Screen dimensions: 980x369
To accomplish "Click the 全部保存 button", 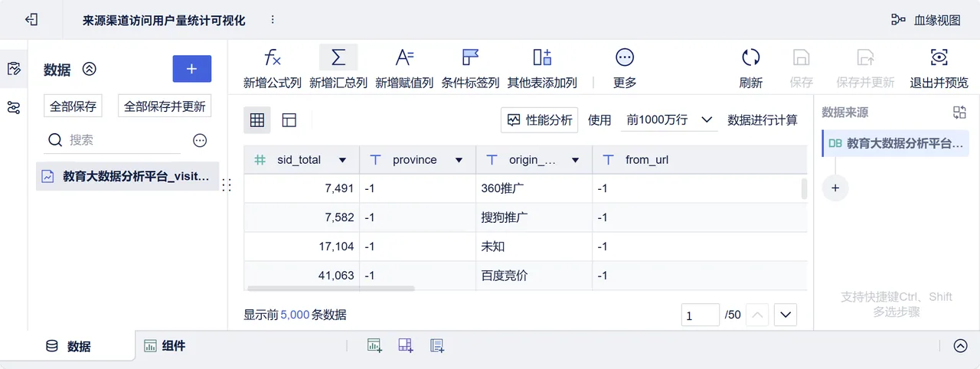I will [73, 106].
